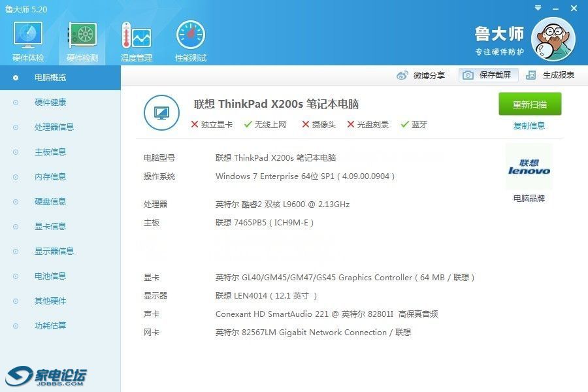Click the 光盘刻录 status indicator
Viewport: 588px width, 392px height.
(x=368, y=124)
